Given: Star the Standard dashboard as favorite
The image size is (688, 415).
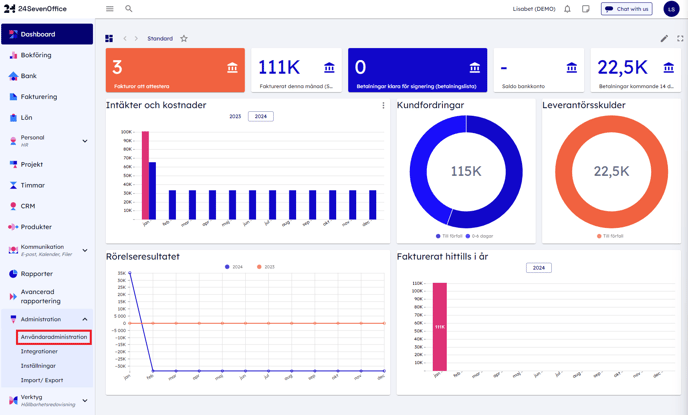Looking at the screenshot, I should coord(184,39).
